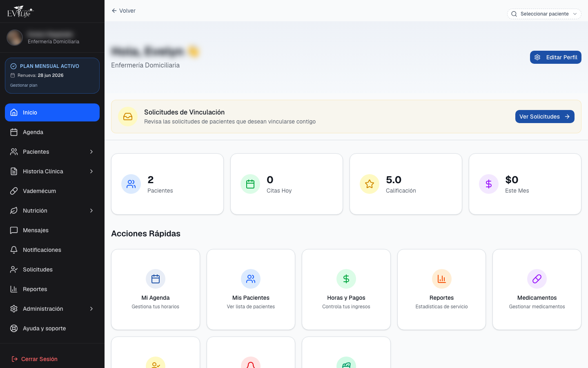Viewport: 588px width, 368px height.
Task: Click the Horas y Pagos dollar icon
Action: pos(346,279)
